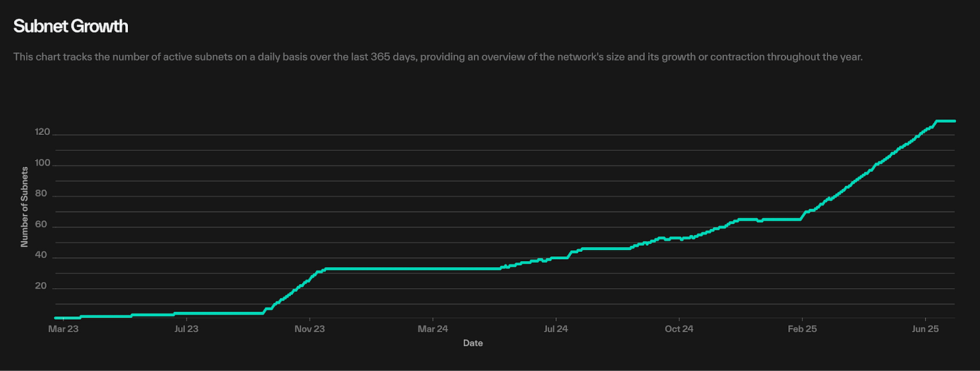
Task: Click the 'Jun 25' x-axis tick label
Action: 925,329
